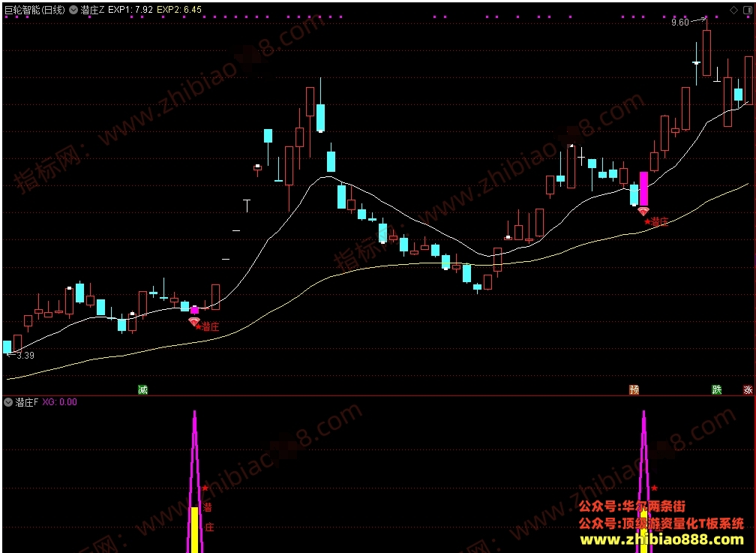Select the XG: 0.00 value
Image resolution: width=756 pixels, height=553 pixels.
tap(60, 402)
